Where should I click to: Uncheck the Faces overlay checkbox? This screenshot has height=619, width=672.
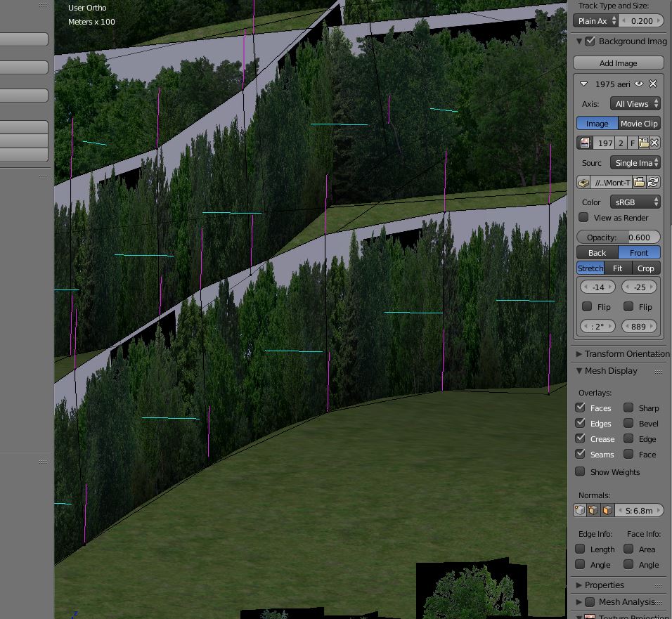coord(581,408)
